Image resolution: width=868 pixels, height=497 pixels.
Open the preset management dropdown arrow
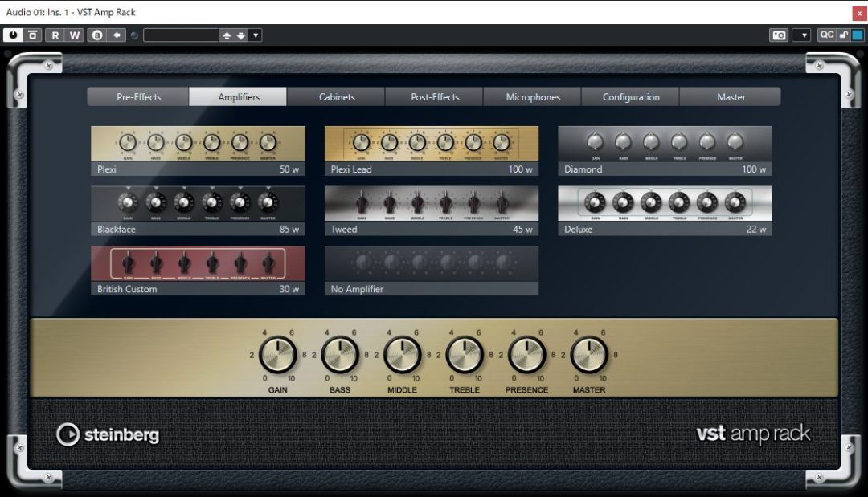point(256,35)
